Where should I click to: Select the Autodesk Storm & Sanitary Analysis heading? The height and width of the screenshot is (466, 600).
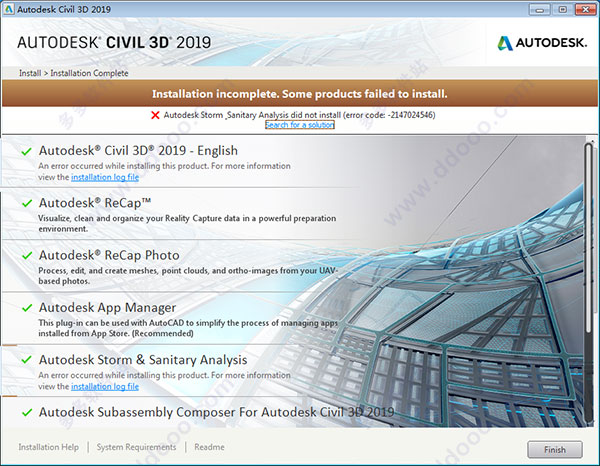click(143, 360)
